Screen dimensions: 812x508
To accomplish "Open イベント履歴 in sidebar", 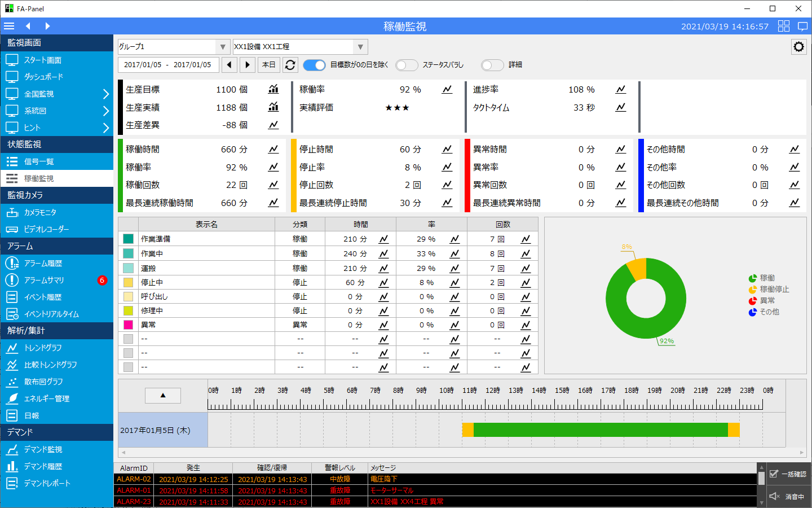I will pyautogui.click(x=56, y=297).
